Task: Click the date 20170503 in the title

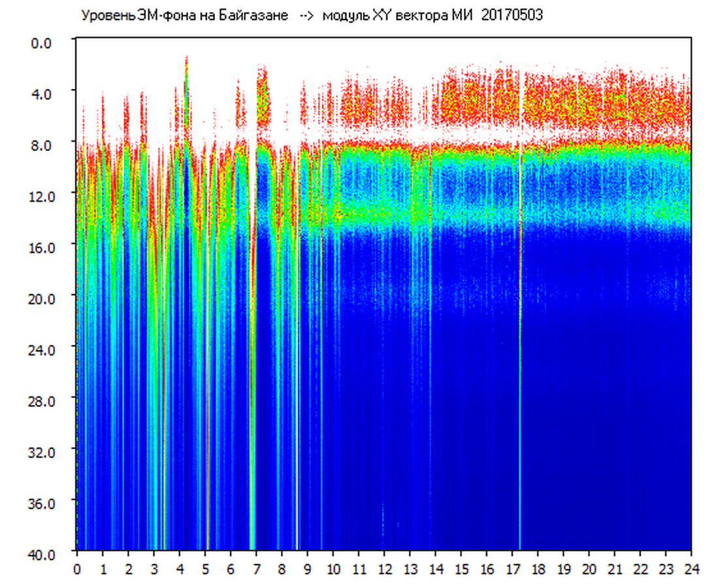Action: (512, 16)
